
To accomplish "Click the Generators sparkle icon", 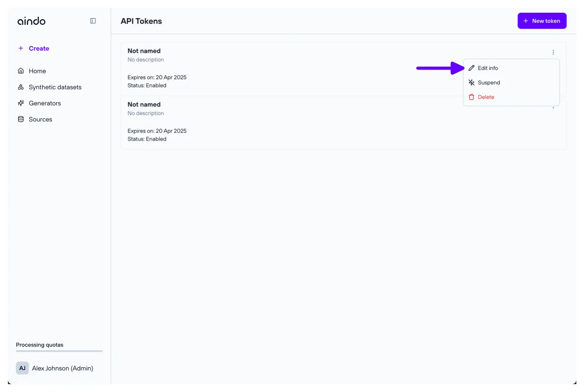I will (x=21, y=103).
